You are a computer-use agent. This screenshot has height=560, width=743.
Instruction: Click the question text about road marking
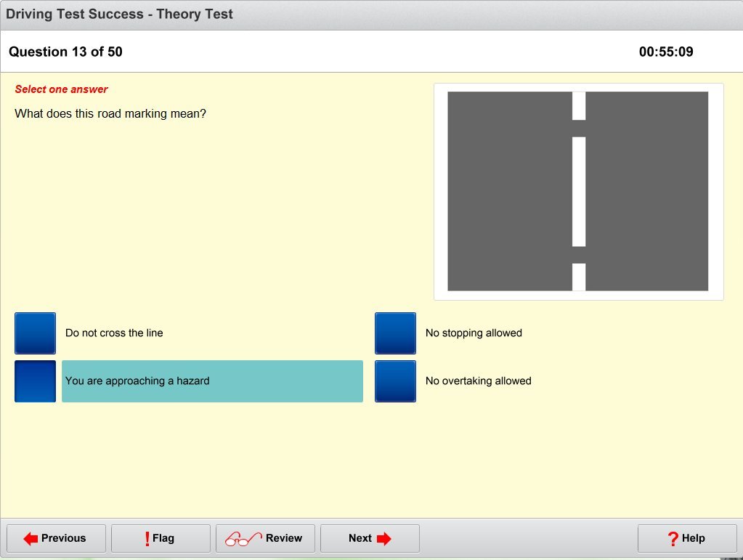110,114
